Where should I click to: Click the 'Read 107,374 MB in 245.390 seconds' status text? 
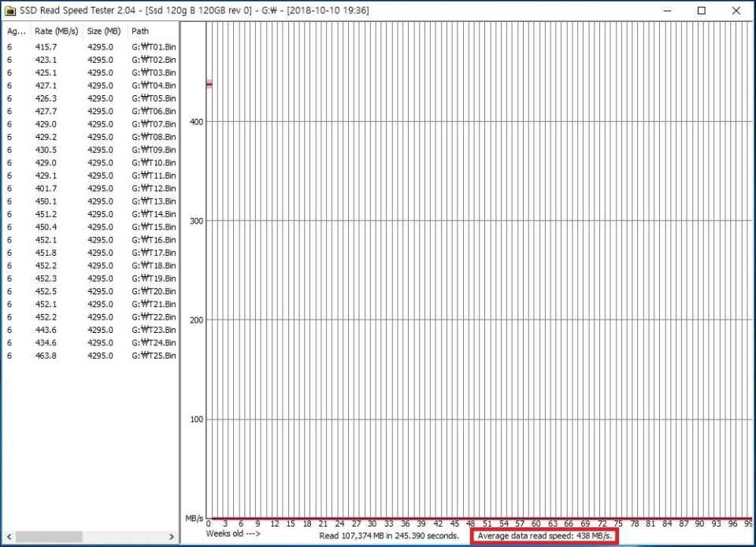pos(389,535)
